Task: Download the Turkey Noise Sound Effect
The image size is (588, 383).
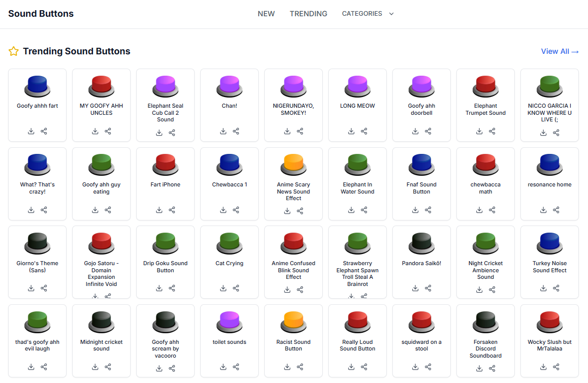Action: (543, 288)
